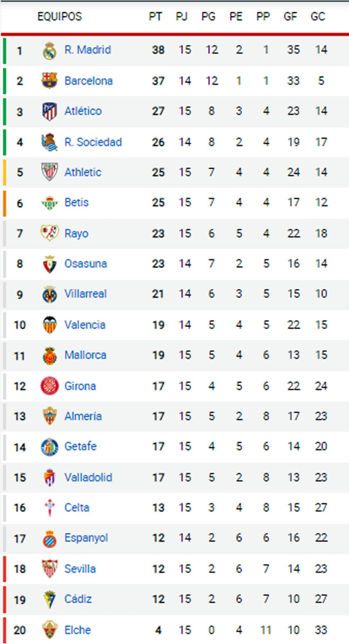
Task: Select the Atlético club badge
Action: click(50, 111)
